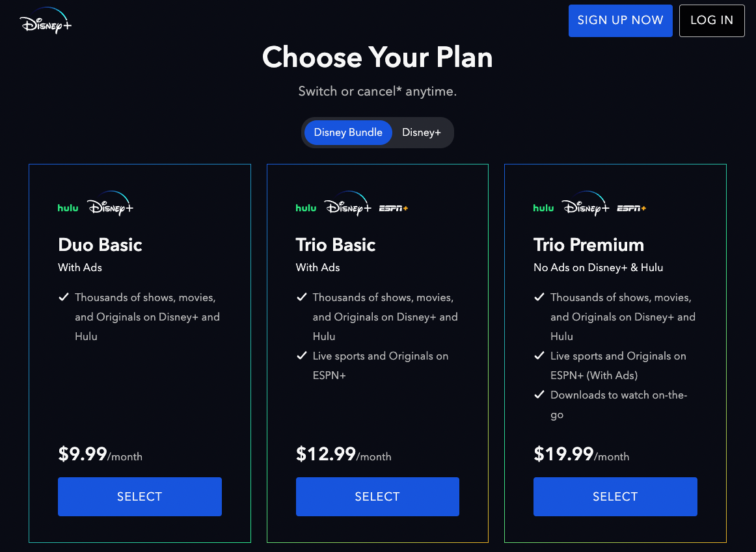Viewport: 756px width, 552px height.
Task: Click the Disney+ logo in the Trio Premium card
Action: pyautogui.click(x=586, y=205)
